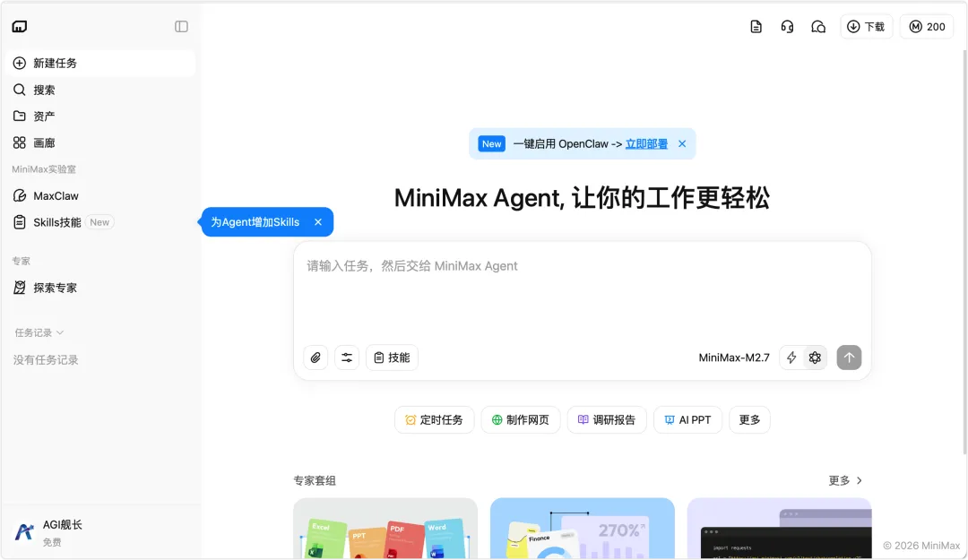This screenshot has height=560, width=968.
Task: Click the vertical scrollbar on the right
Action: pos(964,254)
